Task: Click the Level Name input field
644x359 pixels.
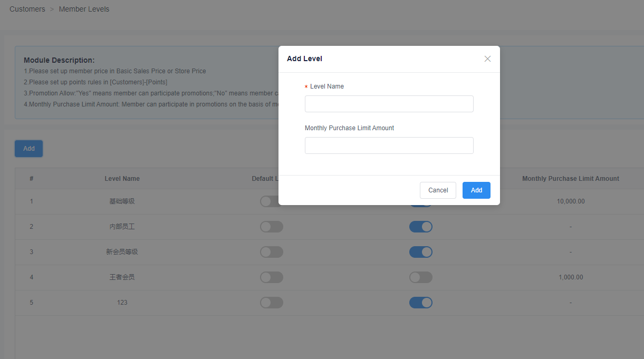Action: 389,104
